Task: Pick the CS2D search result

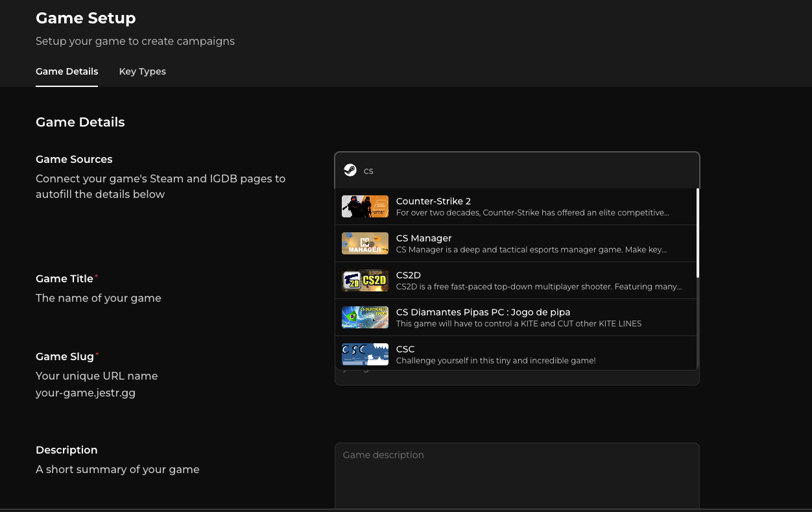Action: pyautogui.click(x=516, y=280)
